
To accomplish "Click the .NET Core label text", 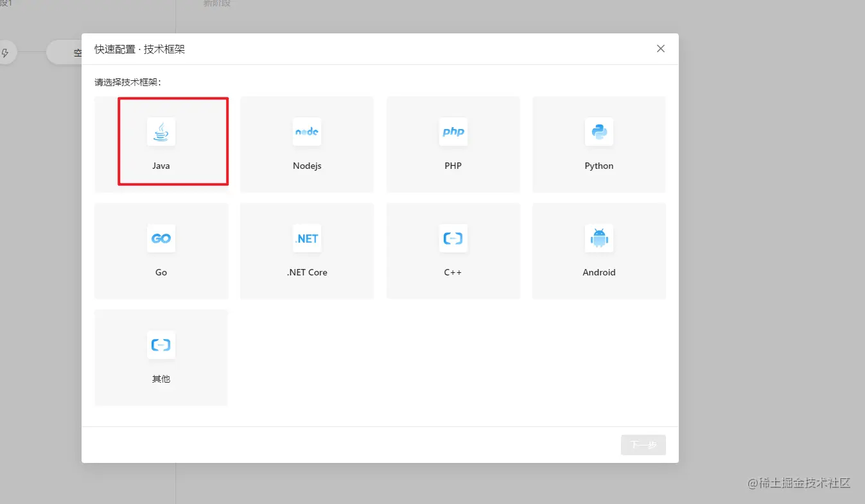I will click(x=307, y=272).
